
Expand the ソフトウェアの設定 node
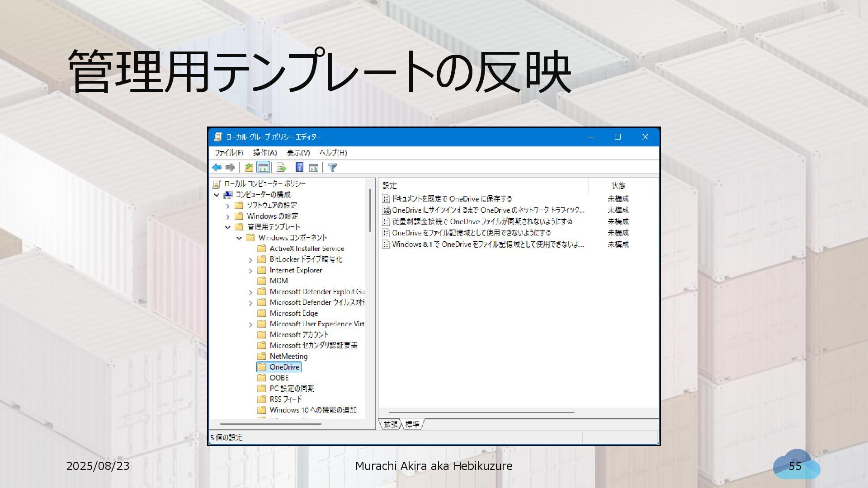tap(228, 206)
